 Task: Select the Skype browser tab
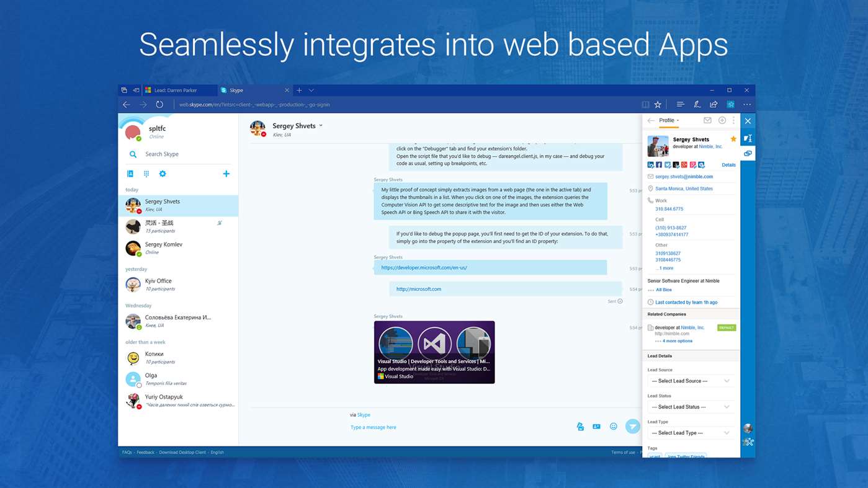(254, 91)
